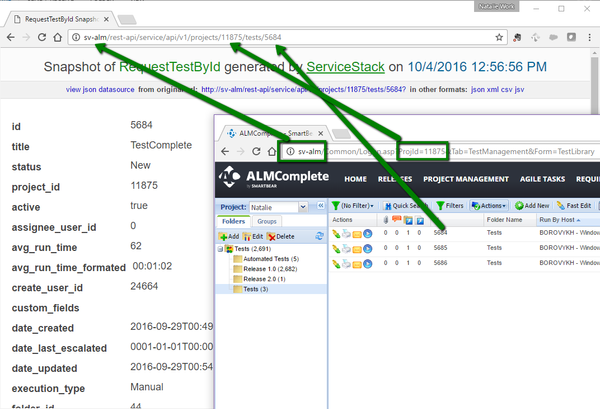View site info in the RequestTestById address bar
Screen dimensions: 600x409
tap(76, 37)
